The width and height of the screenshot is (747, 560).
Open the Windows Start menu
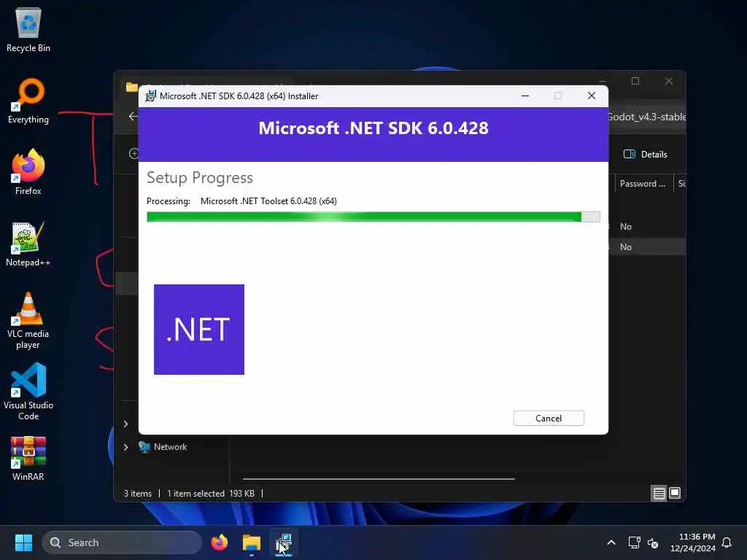point(23,542)
